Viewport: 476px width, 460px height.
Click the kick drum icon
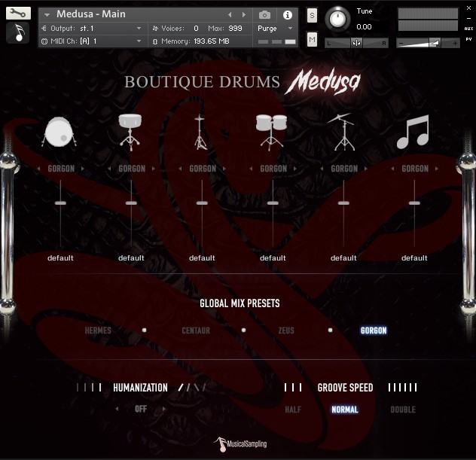click(60, 132)
